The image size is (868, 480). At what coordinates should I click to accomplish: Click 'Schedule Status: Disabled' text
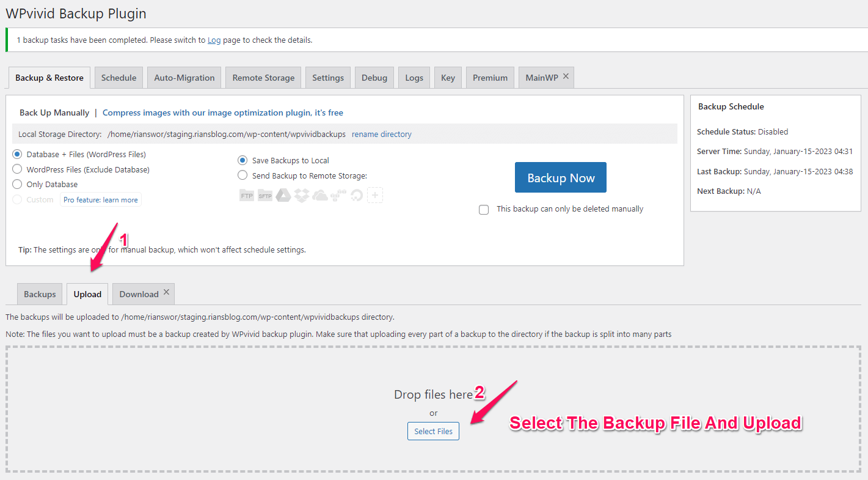(743, 131)
